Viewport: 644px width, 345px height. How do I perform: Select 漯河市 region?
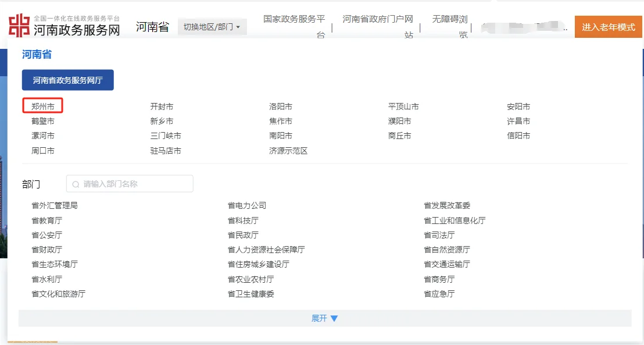(42, 136)
